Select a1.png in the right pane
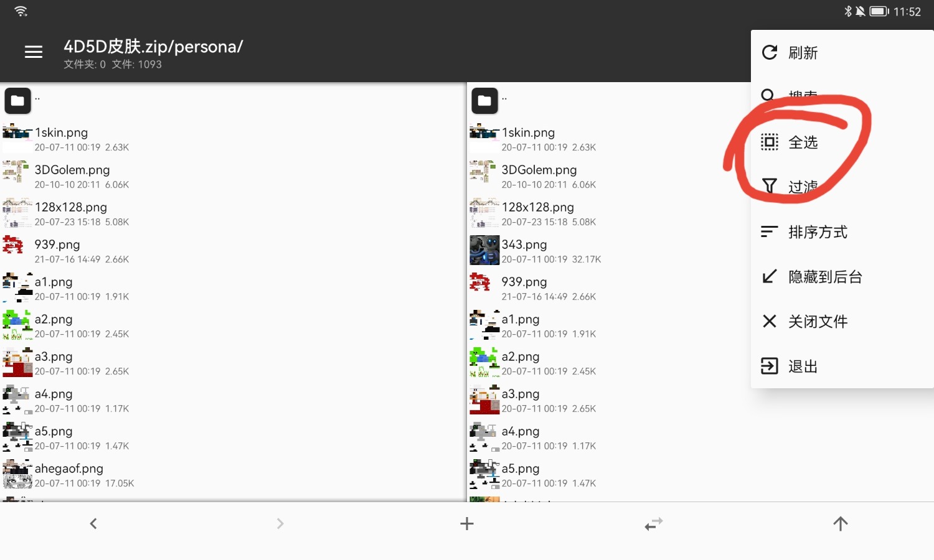 tap(609, 325)
